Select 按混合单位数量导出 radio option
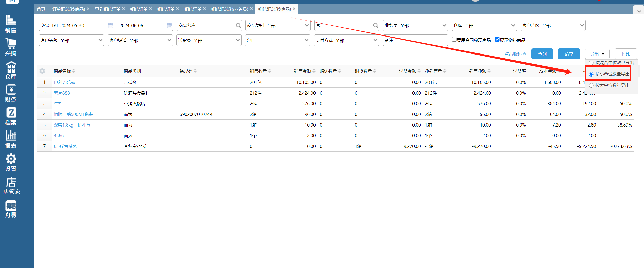Image resolution: width=644 pixels, height=268 pixels. tap(591, 63)
